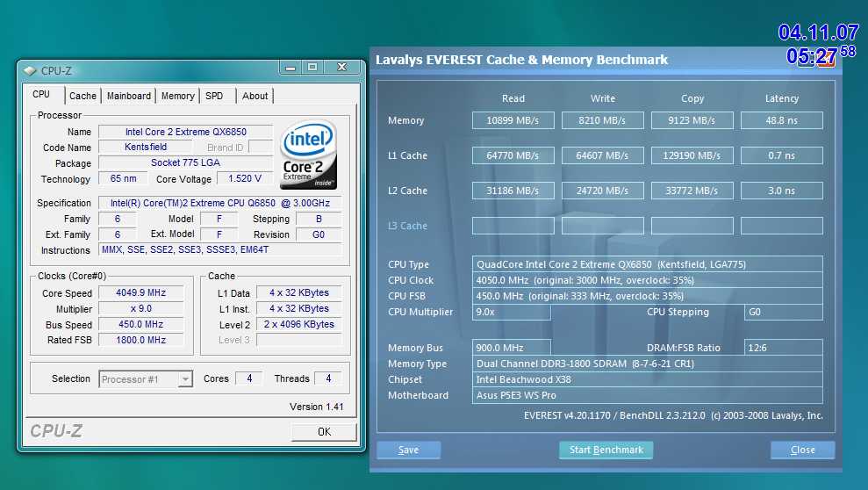Image resolution: width=868 pixels, height=490 pixels.
Task: Click the Stepping B field in CPU-Z
Action: click(x=319, y=219)
